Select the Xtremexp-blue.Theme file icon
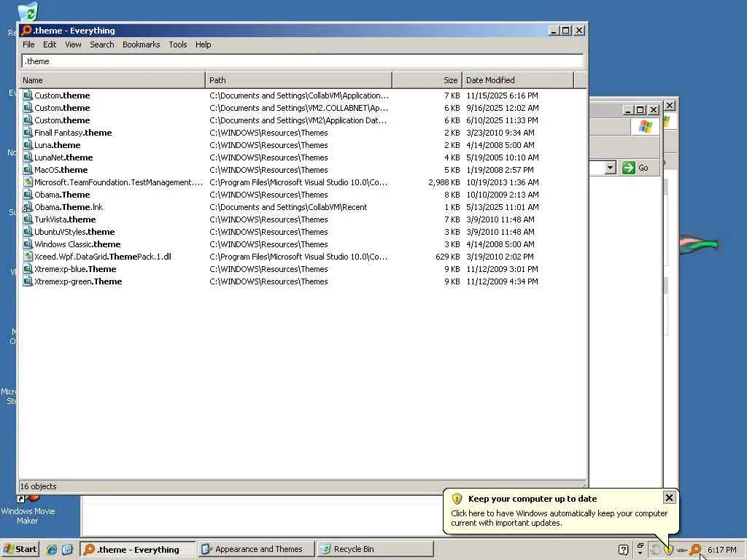This screenshot has height=560, width=747. click(28, 268)
